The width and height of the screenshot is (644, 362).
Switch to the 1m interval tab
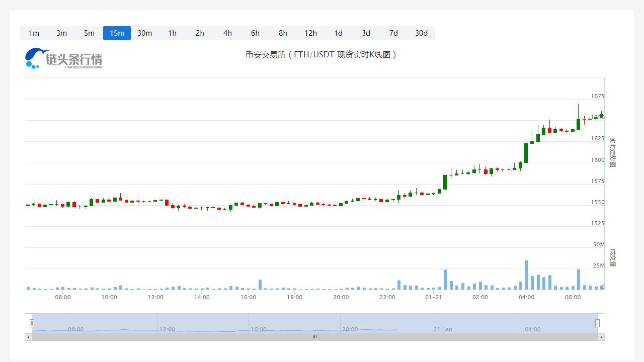pyautogui.click(x=34, y=33)
